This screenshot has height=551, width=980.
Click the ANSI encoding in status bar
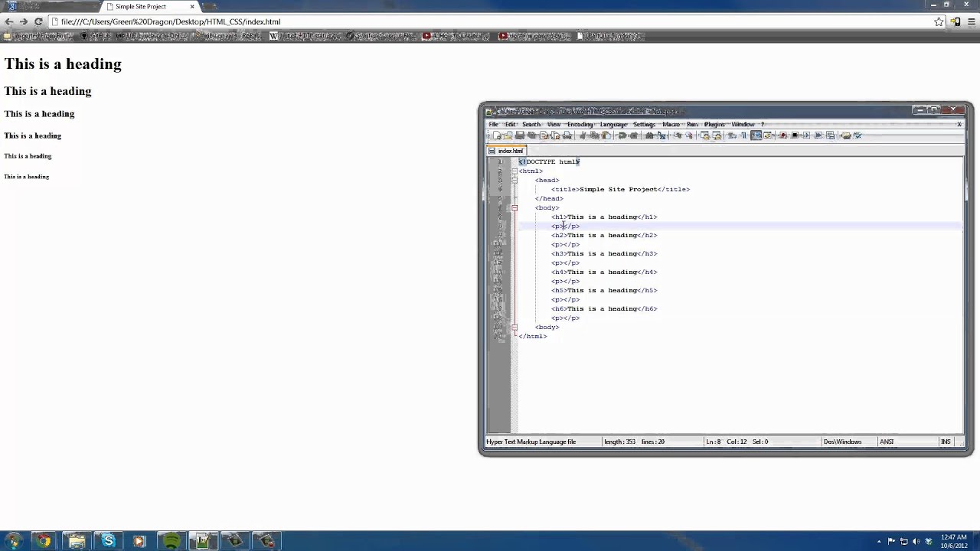(887, 442)
